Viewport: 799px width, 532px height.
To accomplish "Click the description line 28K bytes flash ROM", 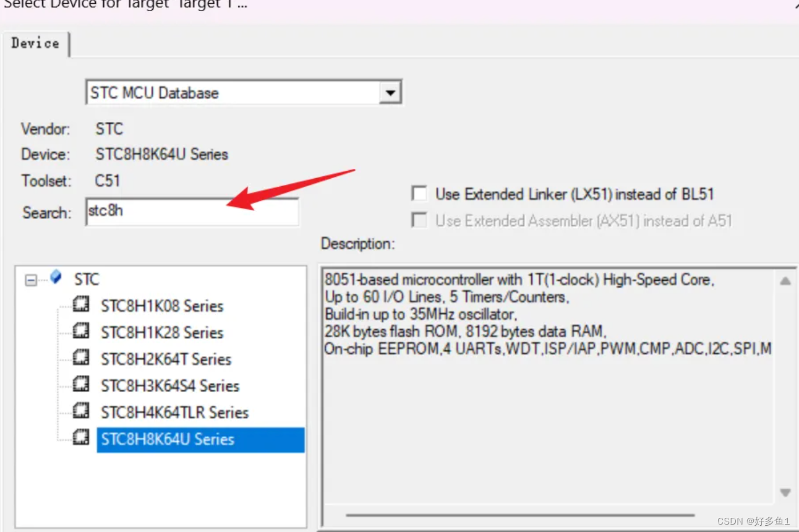I will click(466, 332).
